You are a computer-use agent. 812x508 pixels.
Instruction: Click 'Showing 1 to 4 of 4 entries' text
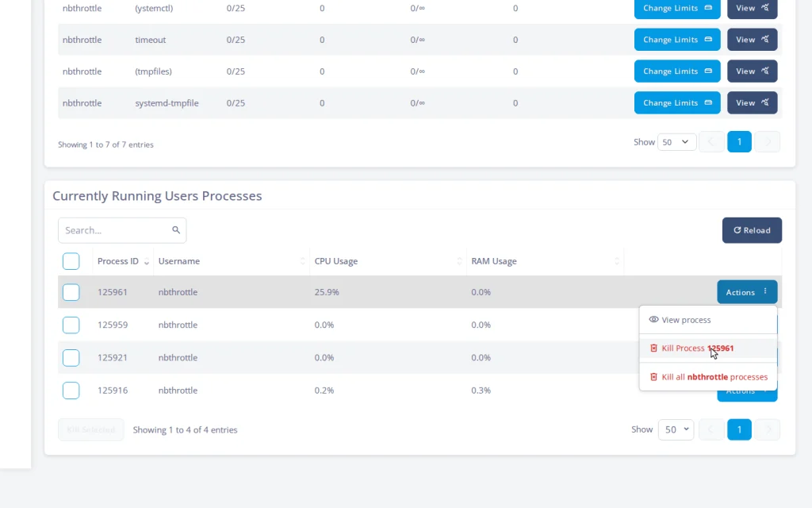click(x=185, y=429)
